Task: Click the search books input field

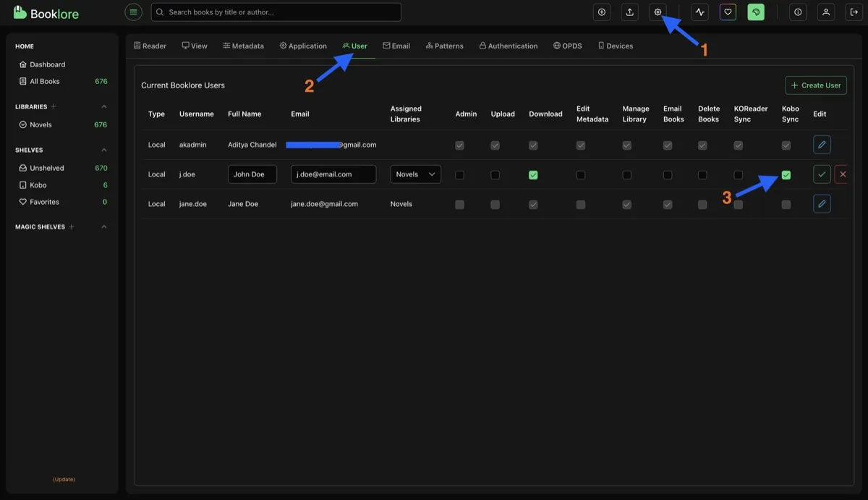Action: pyautogui.click(x=276, y=12)
